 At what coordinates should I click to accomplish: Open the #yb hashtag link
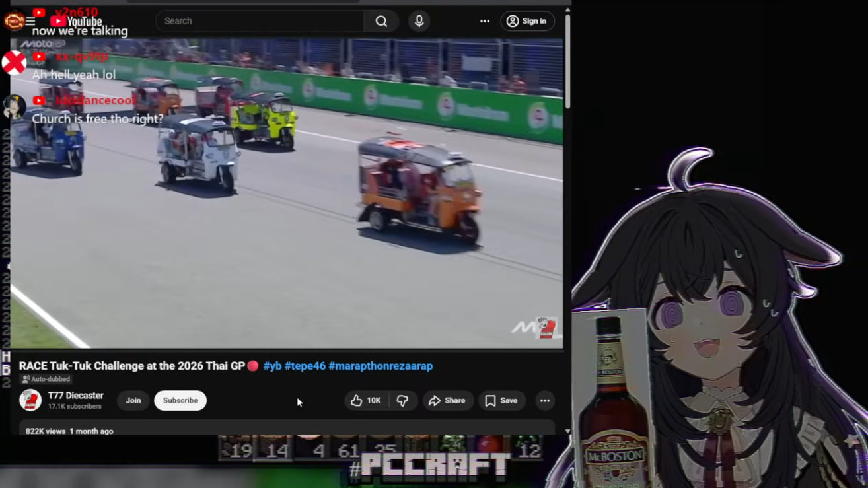tap(272, 366)
